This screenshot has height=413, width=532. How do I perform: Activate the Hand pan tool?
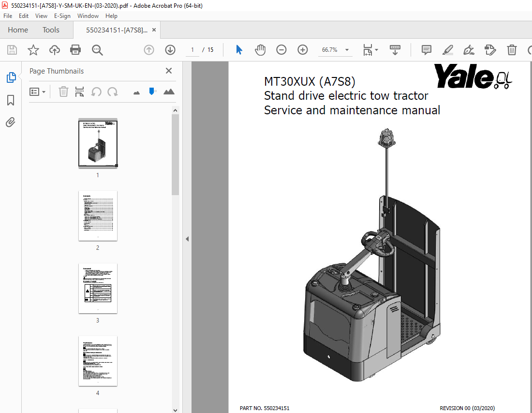tap(260, 50)
